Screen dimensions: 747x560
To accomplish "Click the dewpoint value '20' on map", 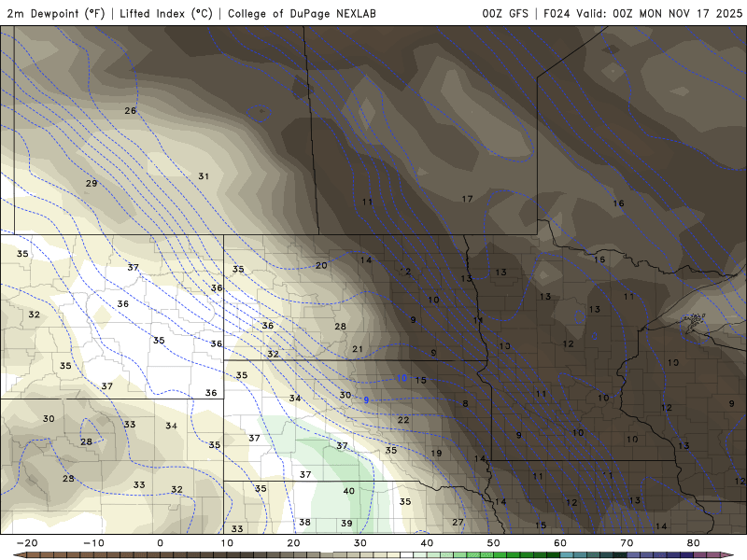I will pos(321,265).
